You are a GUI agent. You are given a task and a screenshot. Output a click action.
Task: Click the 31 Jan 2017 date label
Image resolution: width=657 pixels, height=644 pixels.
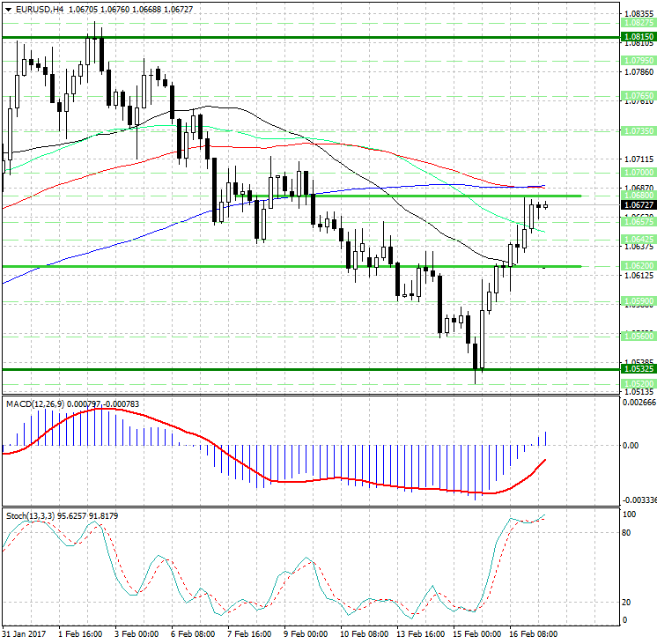click(x=25, y=634)
